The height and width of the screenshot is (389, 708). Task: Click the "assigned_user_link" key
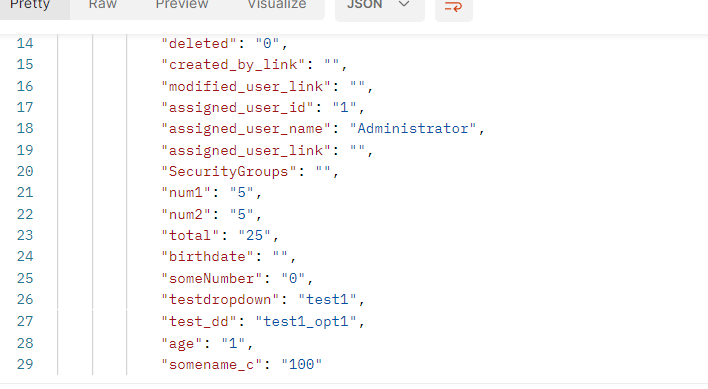coord(246,150)
